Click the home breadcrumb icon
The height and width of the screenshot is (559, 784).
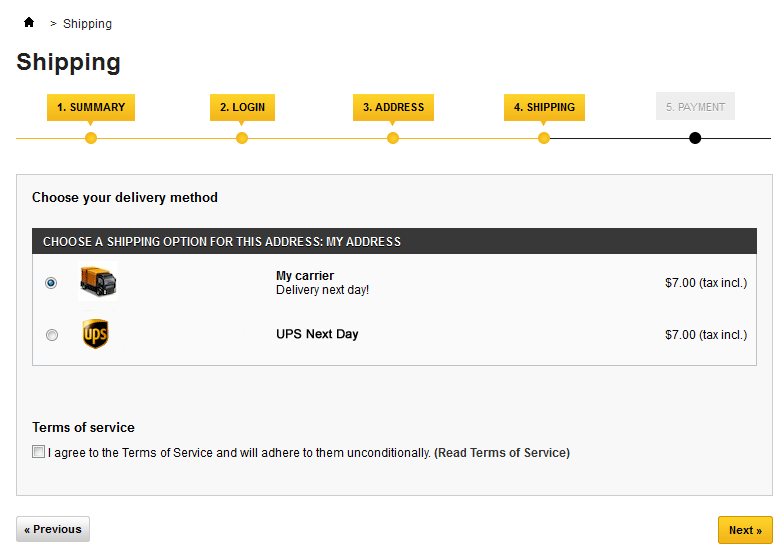coord(29,22)
